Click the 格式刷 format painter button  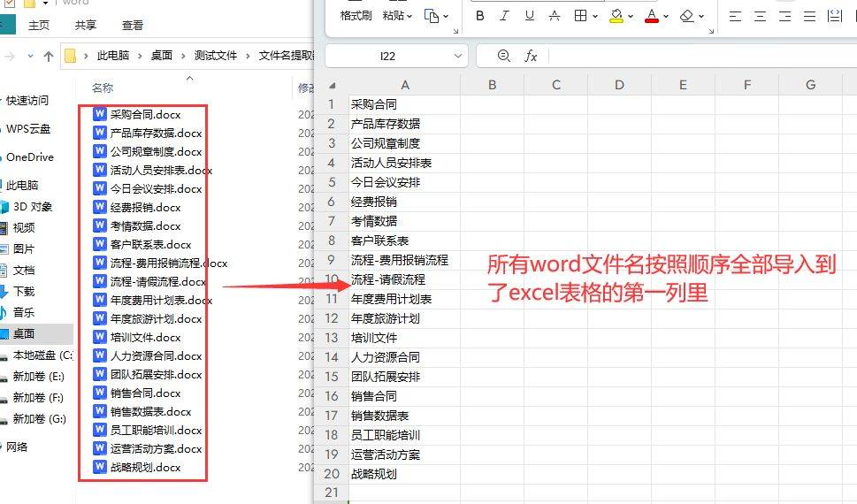[356, 16]
